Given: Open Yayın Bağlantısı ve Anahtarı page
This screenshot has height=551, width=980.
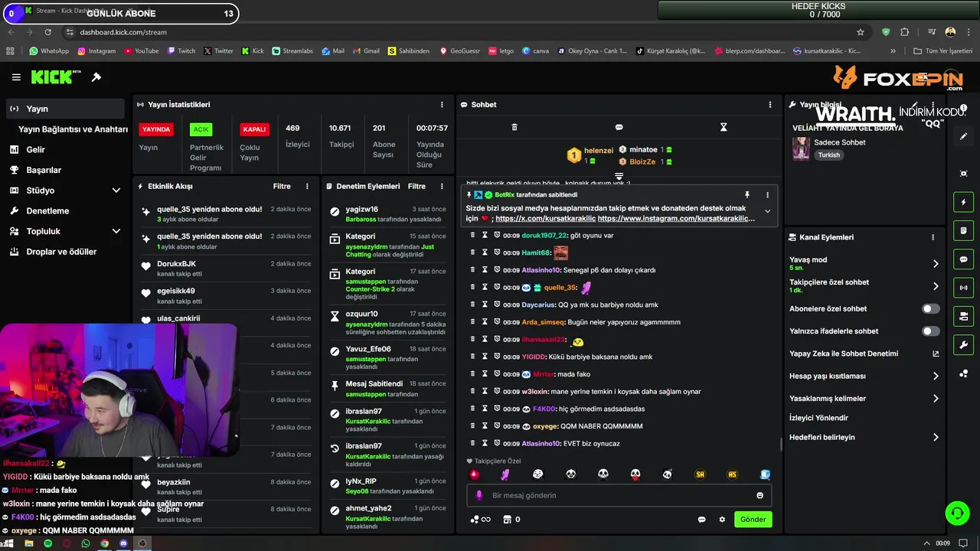Looking at the screenshot, I should [73, 129].
